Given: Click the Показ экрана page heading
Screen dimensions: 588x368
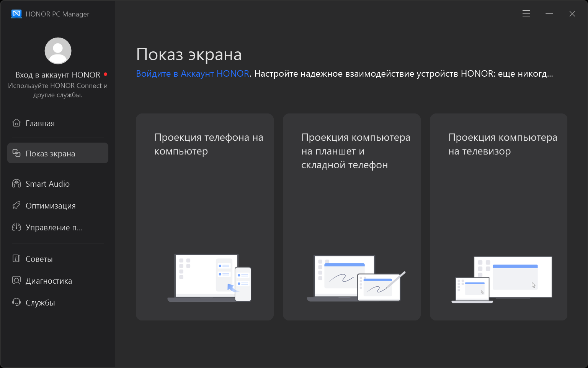Looking at the screenshot, I should (189, 54).
